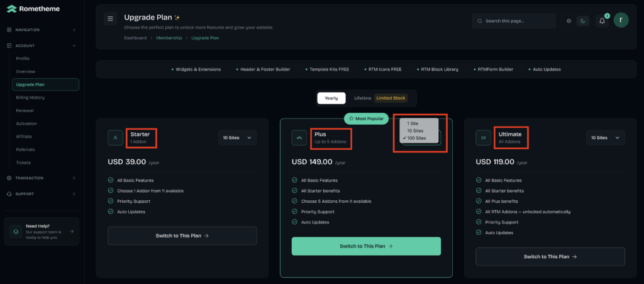The image size is (644, 284).
Task: Click the Account layout icon in sidebar
Action: (x=9, y=45)
